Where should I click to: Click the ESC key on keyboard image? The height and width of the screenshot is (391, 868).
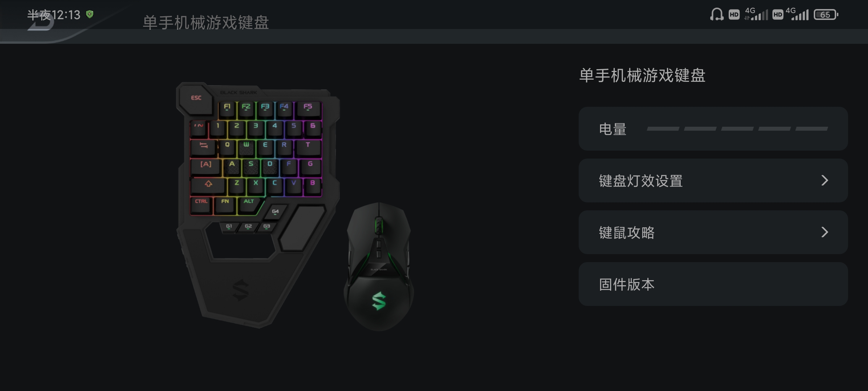pyautogui.click(x=196, y=98)
